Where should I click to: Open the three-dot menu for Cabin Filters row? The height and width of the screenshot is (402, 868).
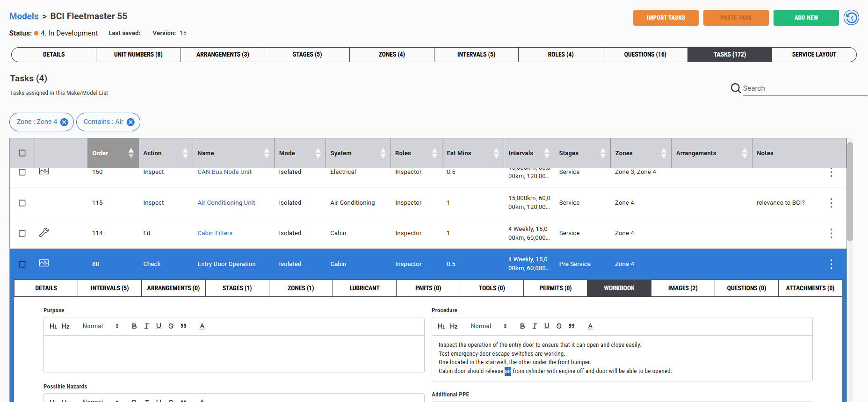pyautogui.click(x=831, y=233)
